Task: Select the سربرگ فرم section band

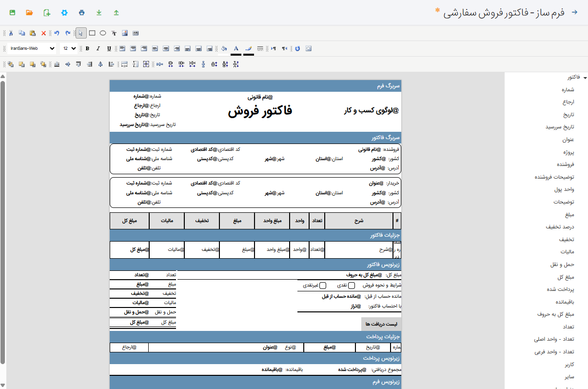Action: click(255, 86)
